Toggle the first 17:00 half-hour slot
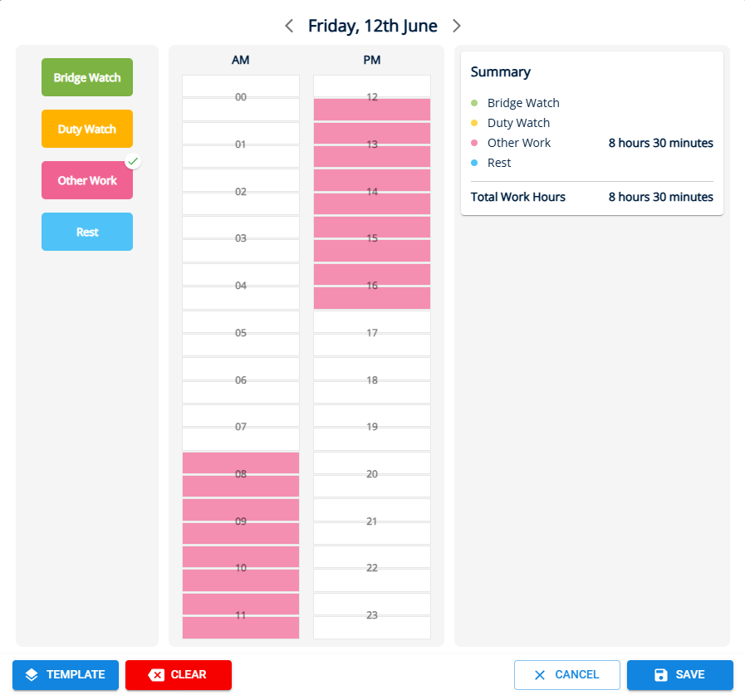The image size is (745, 700). pyautogui.click(x=372, y=321)
